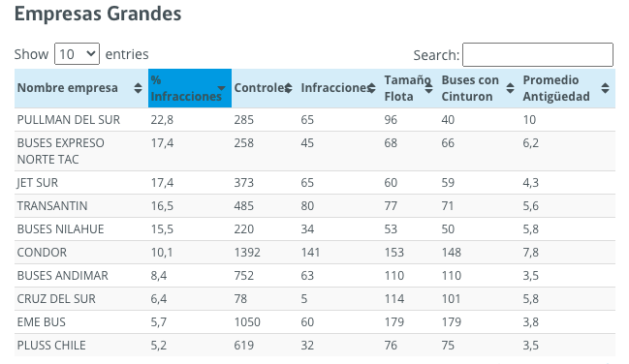Sort table by Controles sort icon
This screenshot has height=364, width=629.
[288, 88]
